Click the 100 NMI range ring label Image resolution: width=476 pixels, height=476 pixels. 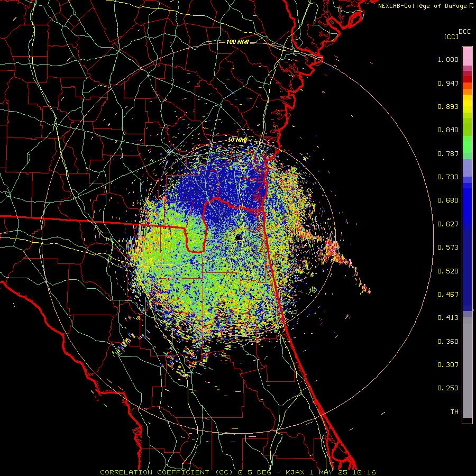(237, 42)
